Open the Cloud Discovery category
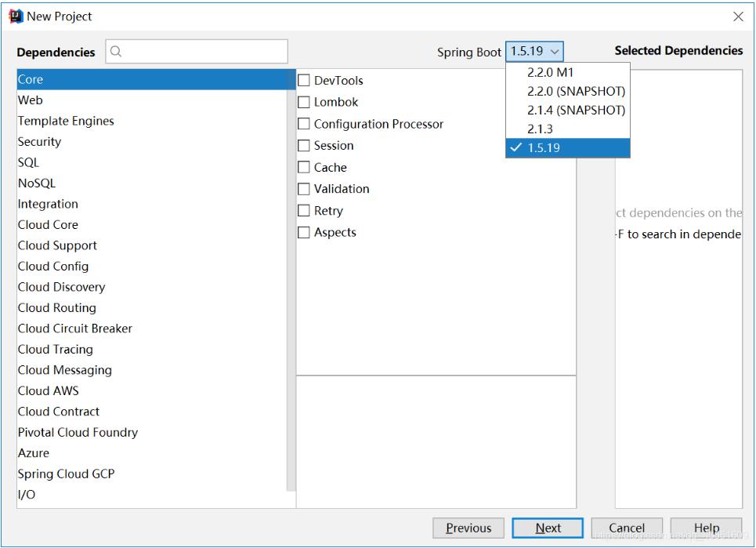756x548 pixels. [61, 287]
